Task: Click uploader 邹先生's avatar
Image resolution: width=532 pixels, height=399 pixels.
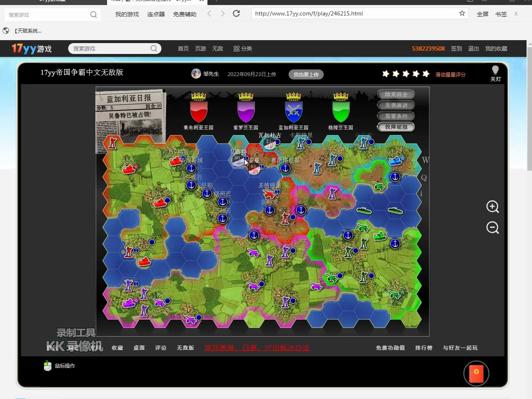Action: [x=196, y=74]
